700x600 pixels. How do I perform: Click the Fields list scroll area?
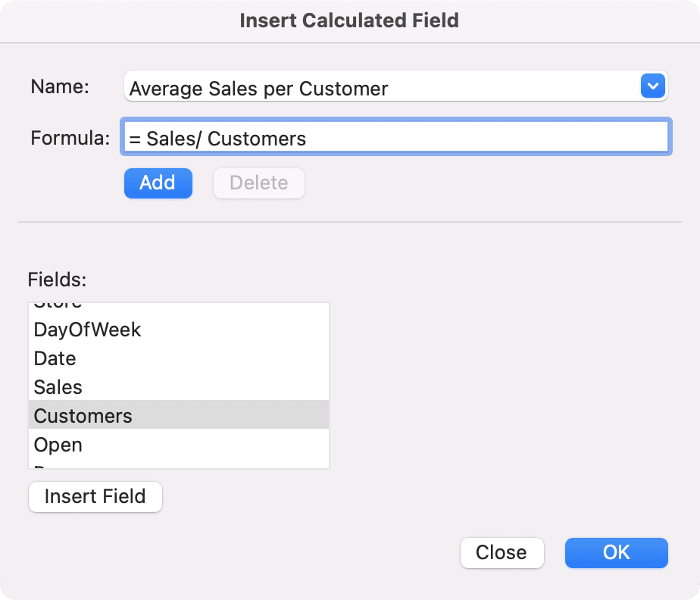tap(179, 385)
